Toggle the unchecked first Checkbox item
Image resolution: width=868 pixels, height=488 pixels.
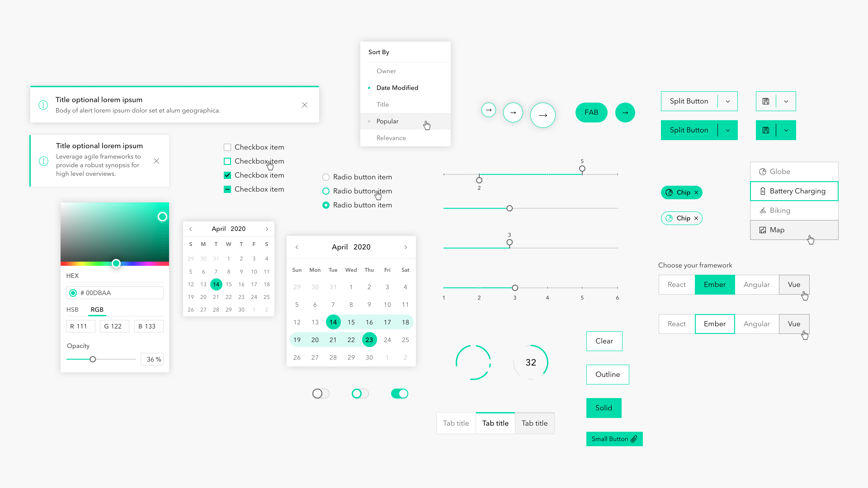pyautogui.click(x=227, y=147)
